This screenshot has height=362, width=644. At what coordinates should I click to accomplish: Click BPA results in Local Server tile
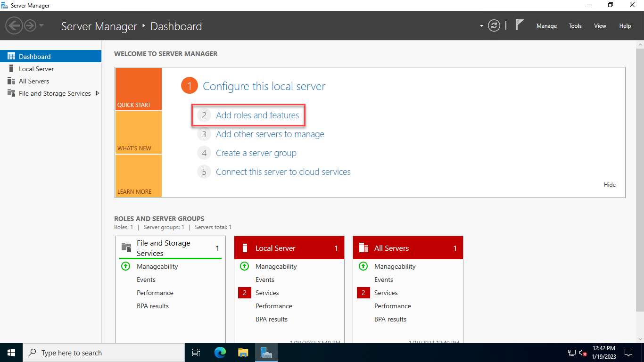tap(272, 319)
